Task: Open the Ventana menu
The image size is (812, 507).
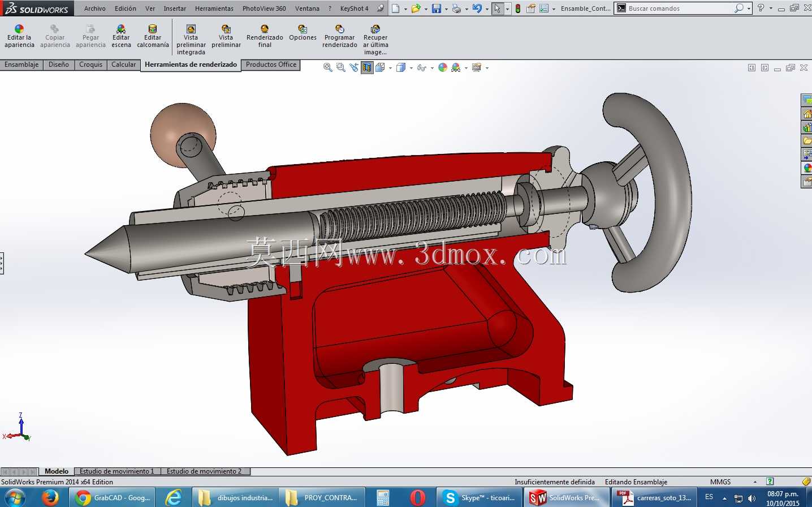Action: click(x=307, y=8)
